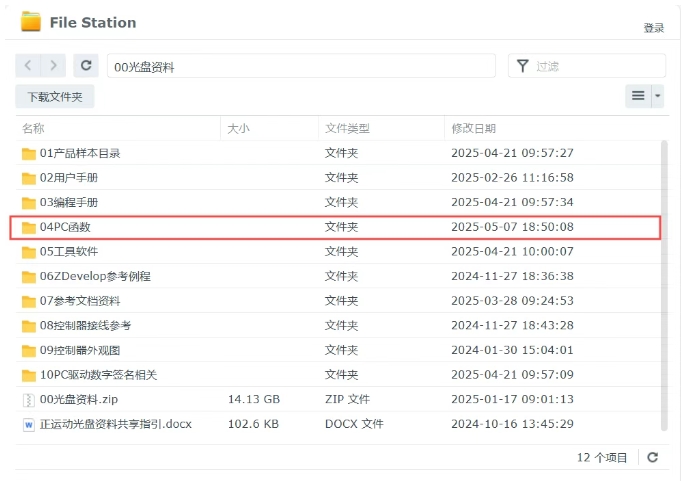Select folder icon of 02用户手册
The width and height of the screenshot is (681, 481).
pyautogui.click(x=29, y=178)
